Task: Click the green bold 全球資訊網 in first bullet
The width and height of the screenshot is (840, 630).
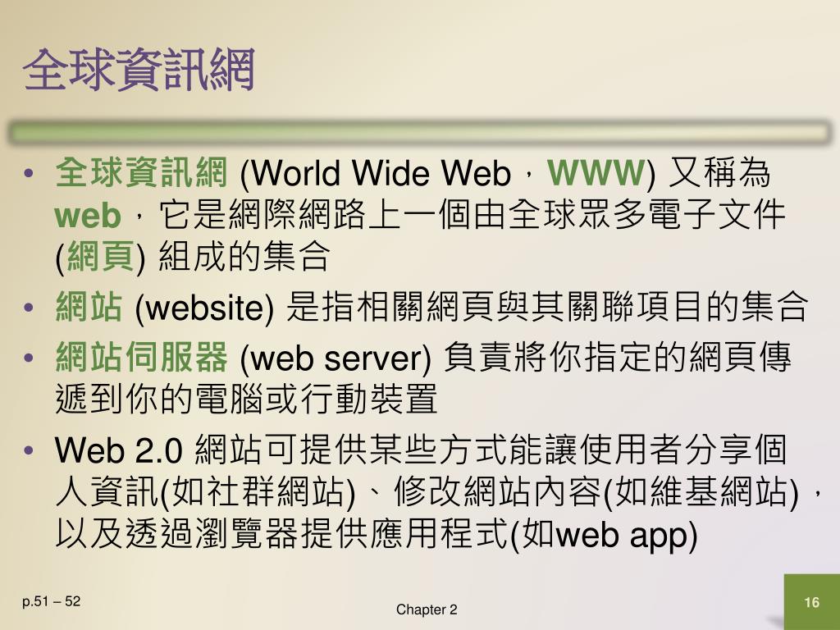Action: point(141,172)
